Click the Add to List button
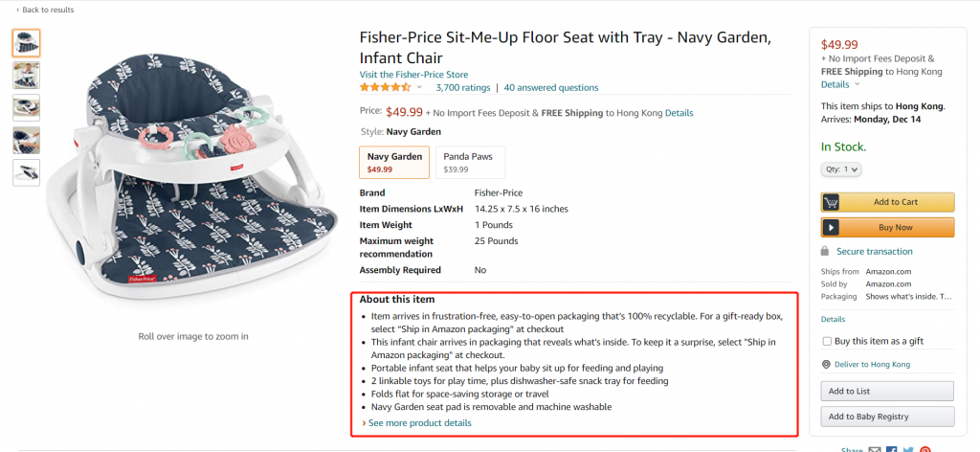 point(887,392)
